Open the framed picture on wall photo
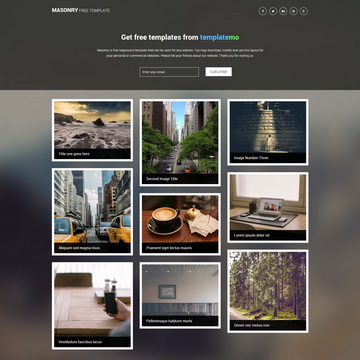 pyautogui.click(x=180, y=295)
